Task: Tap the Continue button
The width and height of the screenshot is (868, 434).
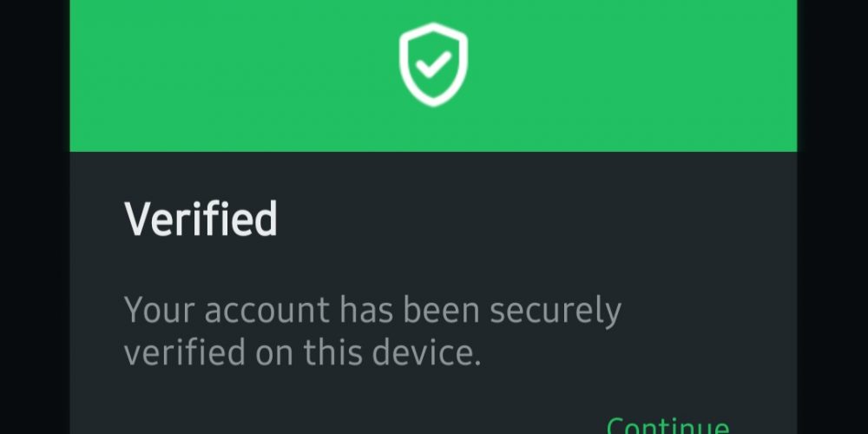Action: [667, 426]
